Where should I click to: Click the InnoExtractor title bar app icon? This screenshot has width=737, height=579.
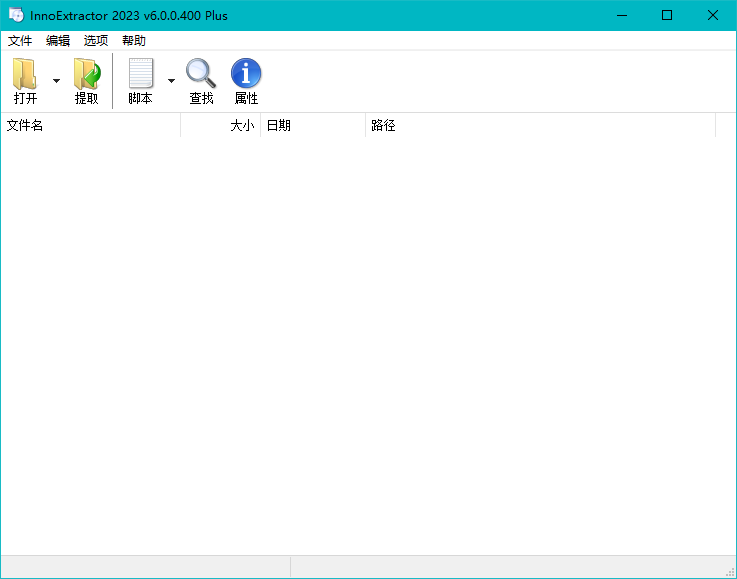click(16, 15)
